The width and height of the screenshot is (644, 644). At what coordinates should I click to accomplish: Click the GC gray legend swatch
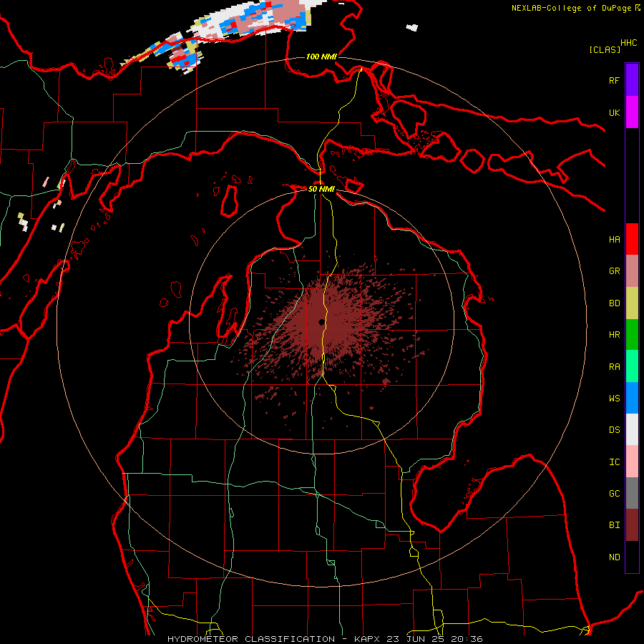click(632, 493)
